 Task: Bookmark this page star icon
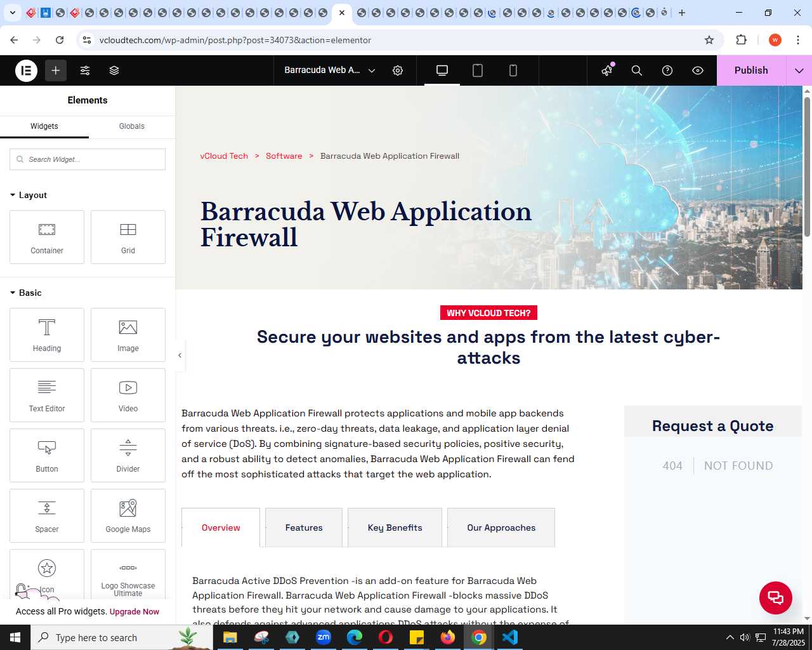click(x=709, y=40)
